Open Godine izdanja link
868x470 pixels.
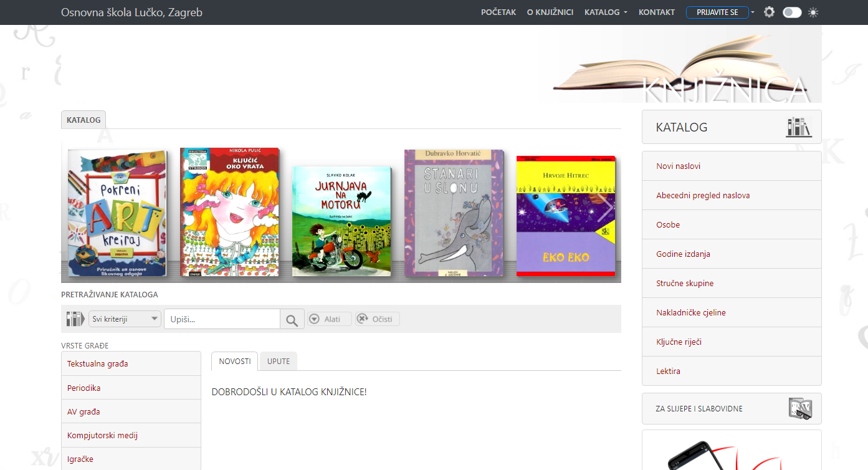pos(732,254)
